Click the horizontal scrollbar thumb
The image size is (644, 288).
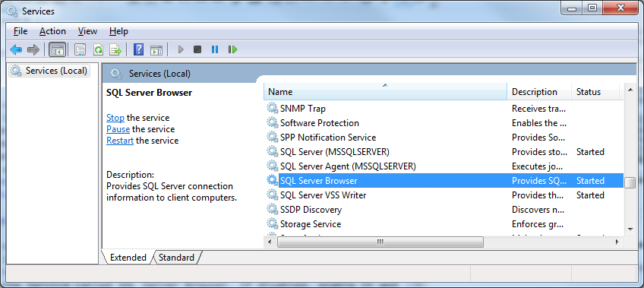tap(380, 242)
